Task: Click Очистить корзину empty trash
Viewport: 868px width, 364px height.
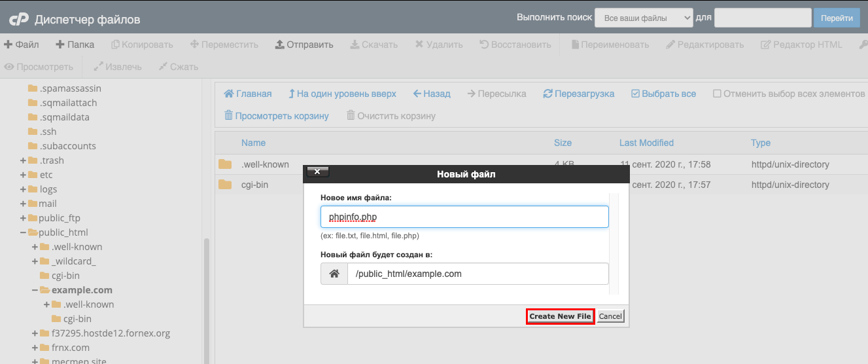Action: coord(391,115)
